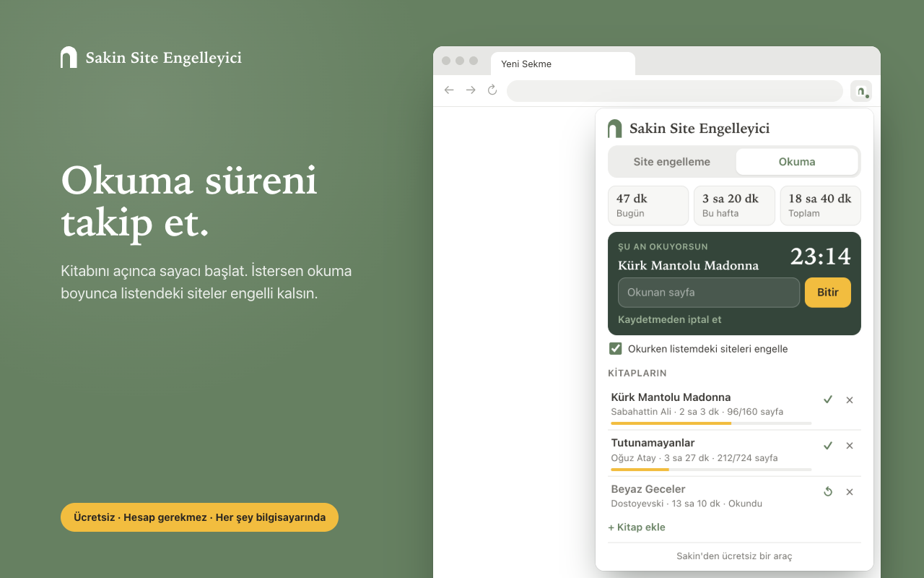Open the 'Bugün' 47 dk stat card
924x578 pixels.
tap(648, 206)
